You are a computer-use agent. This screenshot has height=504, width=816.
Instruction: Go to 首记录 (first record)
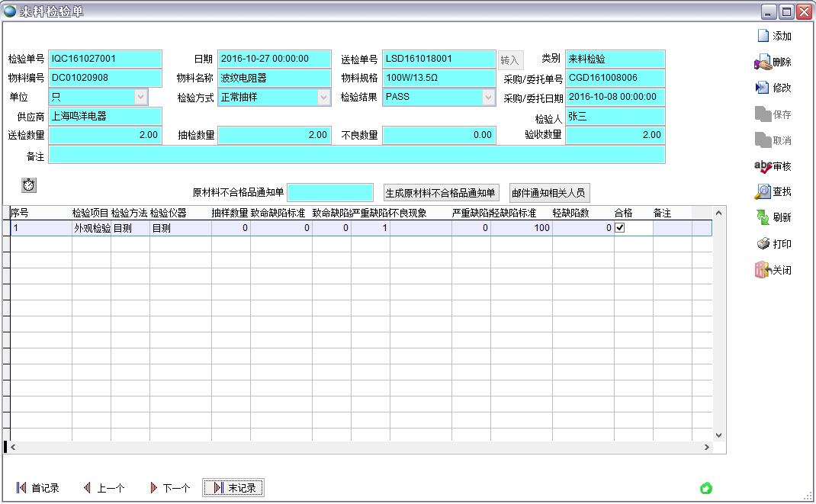click(38, 488)
